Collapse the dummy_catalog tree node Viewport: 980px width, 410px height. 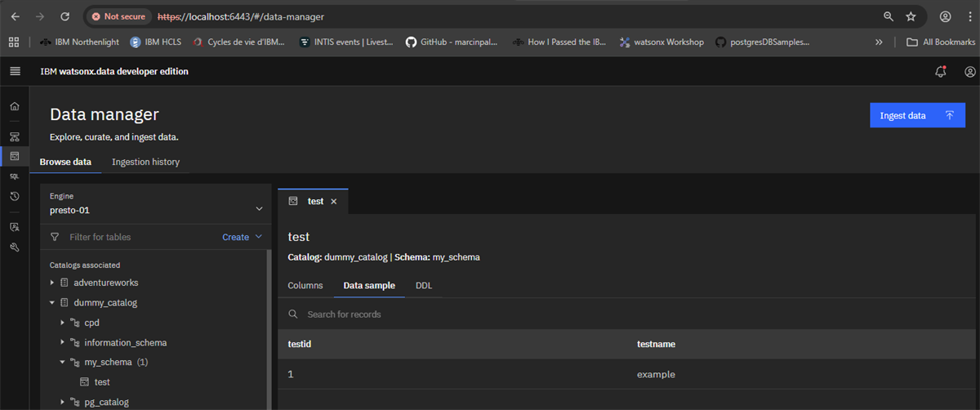(x=53, y=302)
